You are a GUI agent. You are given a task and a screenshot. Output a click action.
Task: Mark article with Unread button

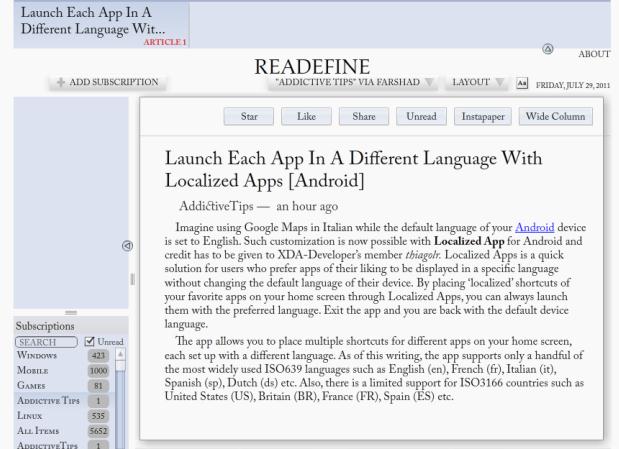(x=421, y=116)
